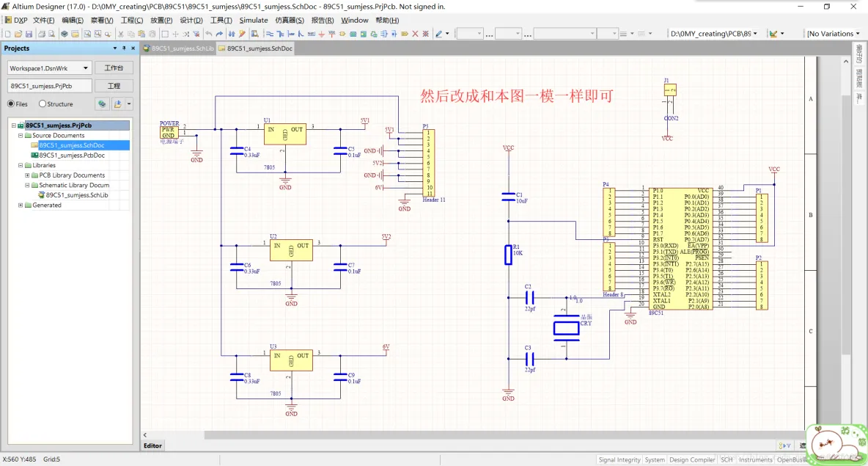Image resolution: width=868 pixels, height=466 pixels.
Task: Click the Redo arrow icon
Action: [x=219, y=34]
